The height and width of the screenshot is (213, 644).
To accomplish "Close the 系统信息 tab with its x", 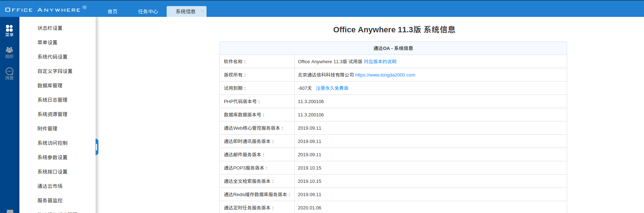I will (202, 11).
